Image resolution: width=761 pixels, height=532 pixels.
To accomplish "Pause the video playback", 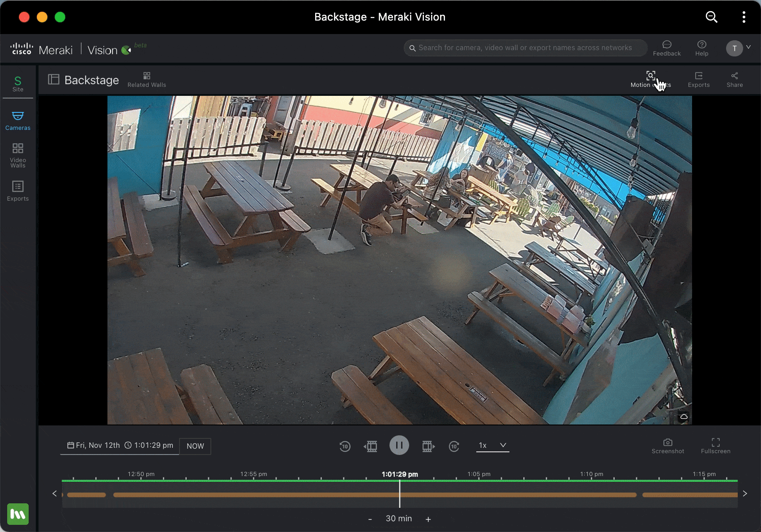I will (399, 446).
